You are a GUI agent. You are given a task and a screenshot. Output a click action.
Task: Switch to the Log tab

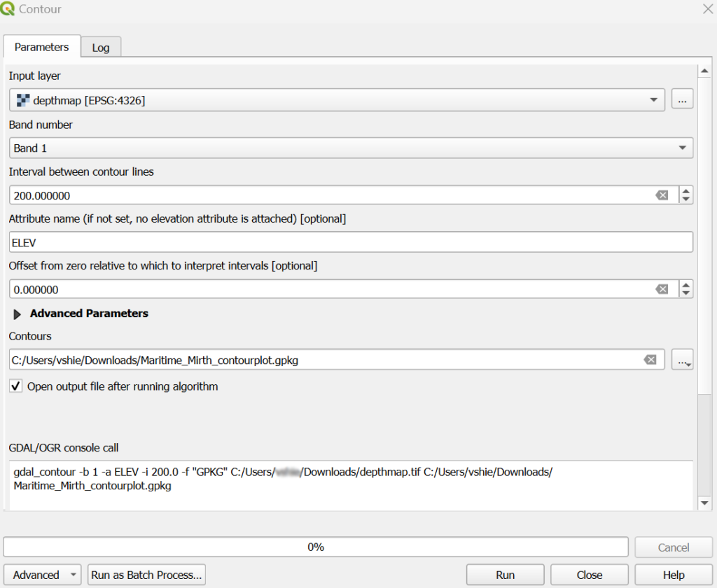[101, 48]
